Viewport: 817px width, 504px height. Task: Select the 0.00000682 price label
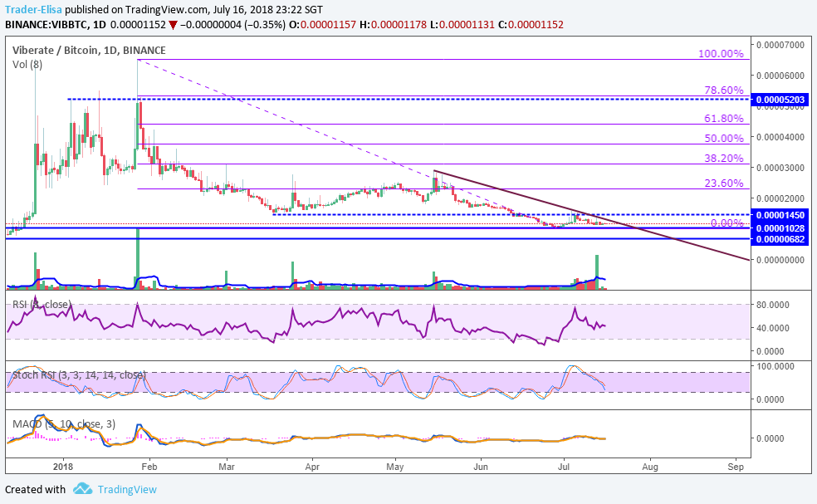[x=780, y=239]
